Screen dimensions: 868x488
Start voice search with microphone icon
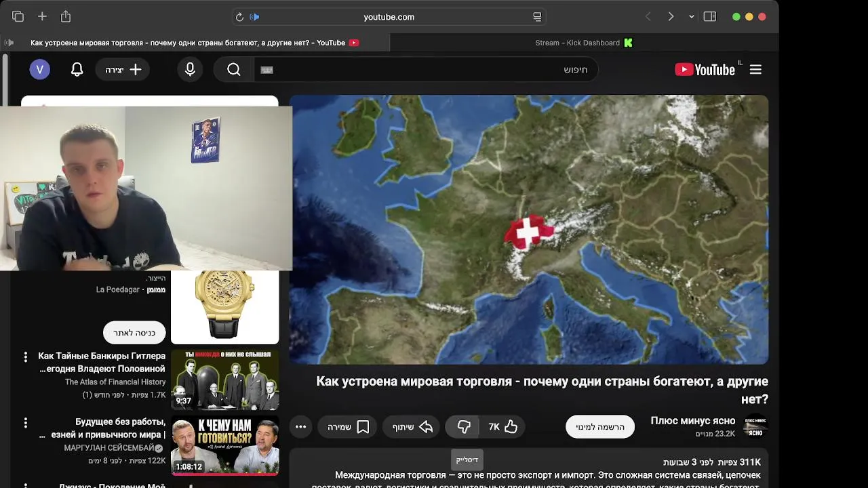(190, 69)
